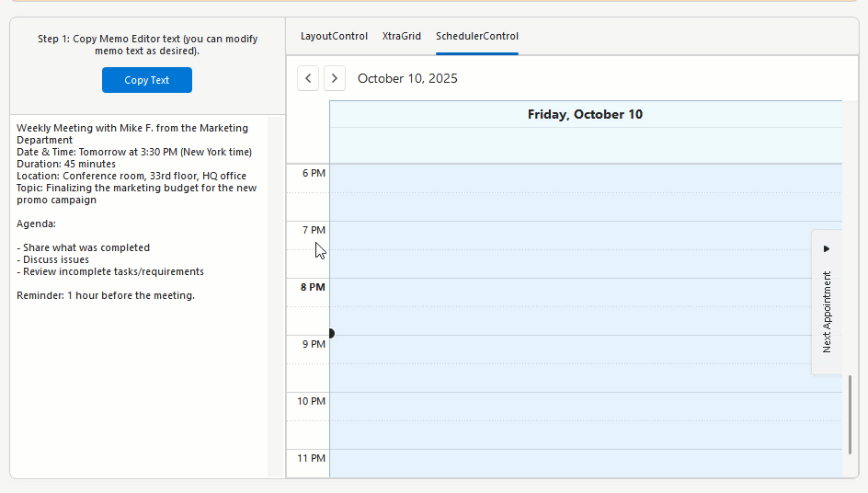Click the 'Duration: 45 minutes' memo line

click(66, 164)
